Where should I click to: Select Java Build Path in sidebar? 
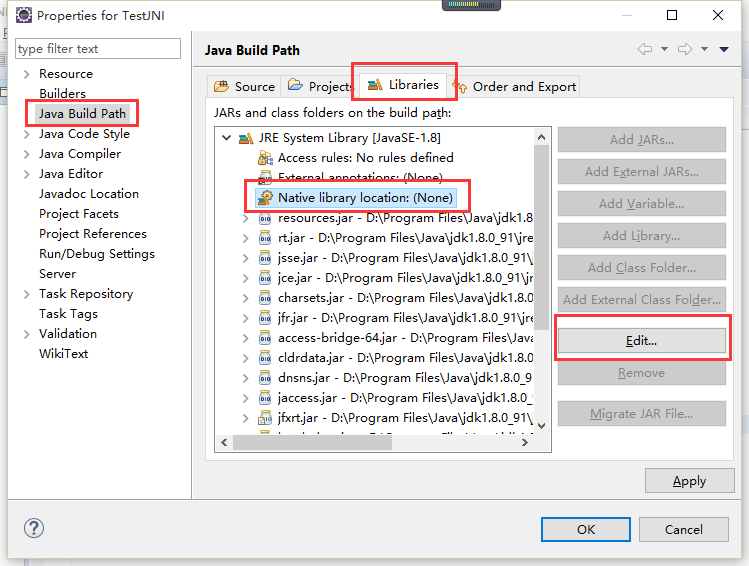click(x=82, y=114)
